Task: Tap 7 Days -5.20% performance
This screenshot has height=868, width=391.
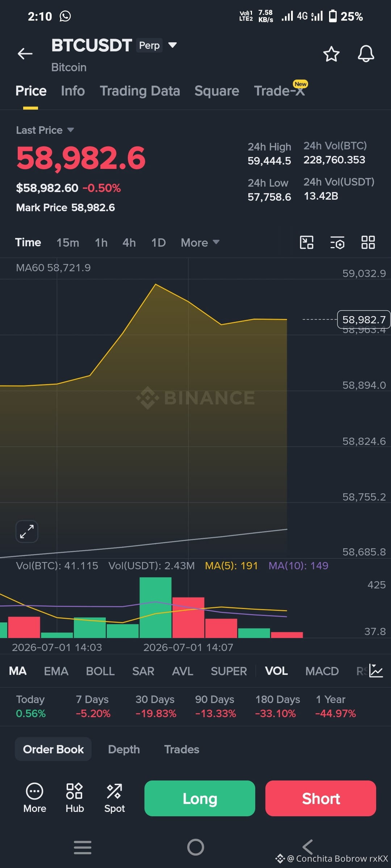Action: tap(93, 706)
